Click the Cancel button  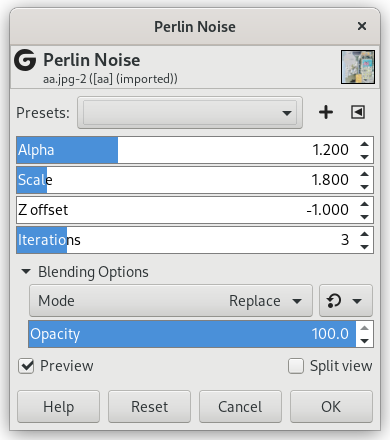pos(240,407)
